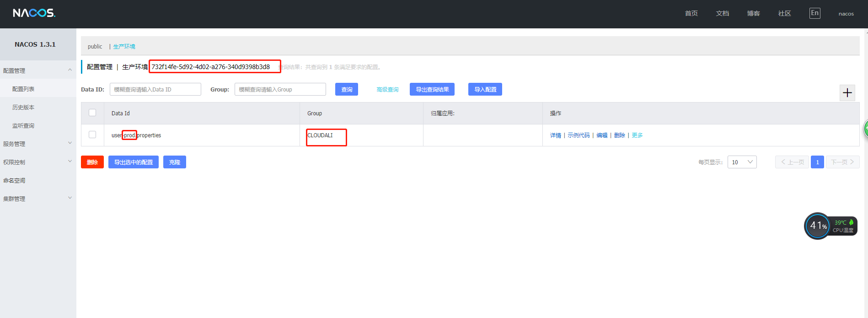Open the nacos user menu
The height and width of the screenshot is (318, 868).
[x=846, y=14]
